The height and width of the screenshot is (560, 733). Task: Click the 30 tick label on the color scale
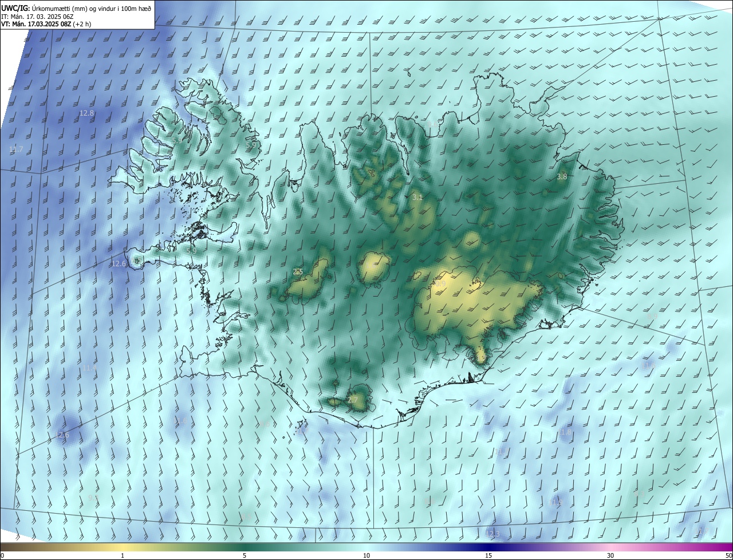[610, 555]
